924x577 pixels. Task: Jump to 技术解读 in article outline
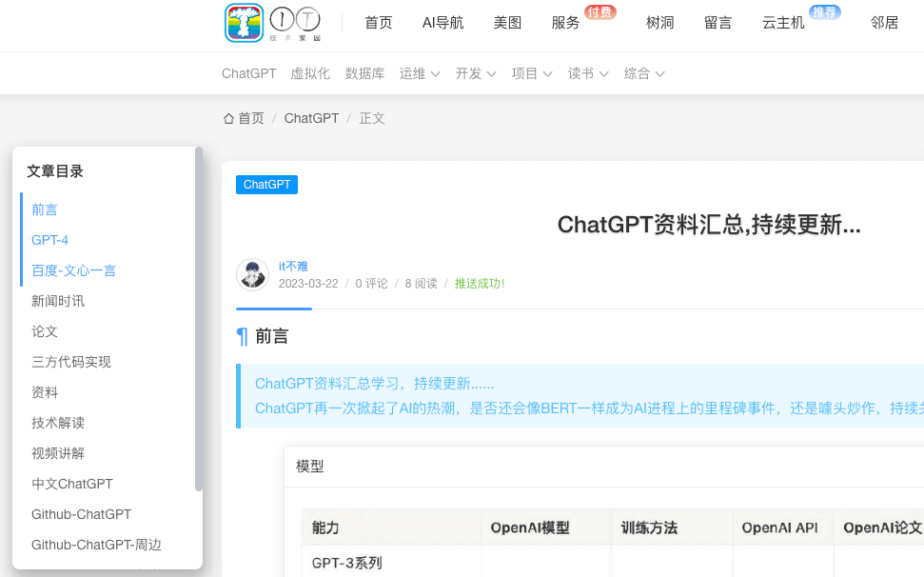(58, 423)
